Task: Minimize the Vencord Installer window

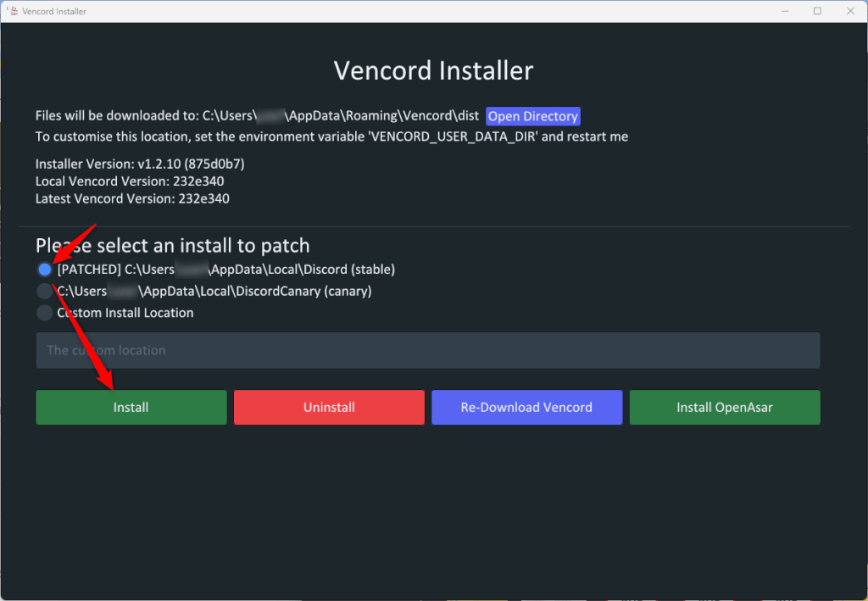Action: [x=785, y=10]
